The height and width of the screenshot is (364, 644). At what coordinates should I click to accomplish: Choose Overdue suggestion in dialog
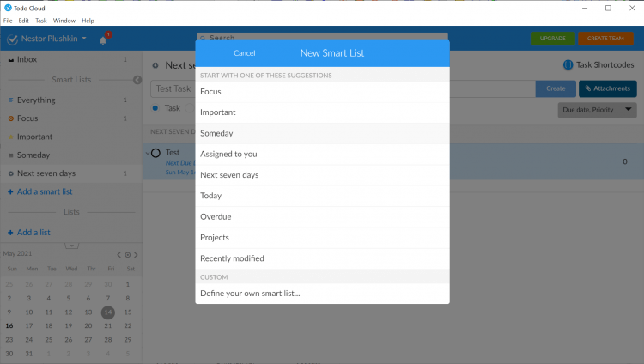(x=322, y=217)
